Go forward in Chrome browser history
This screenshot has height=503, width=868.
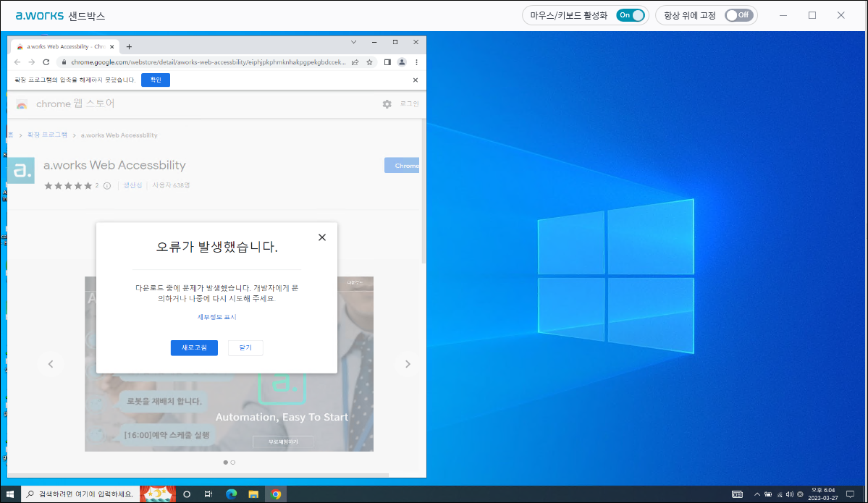pos(32,62)
